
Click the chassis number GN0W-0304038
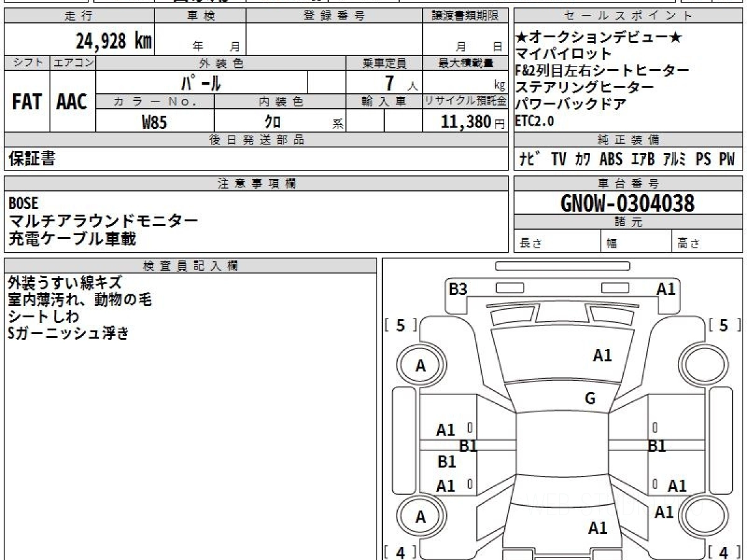click(627, 203)
